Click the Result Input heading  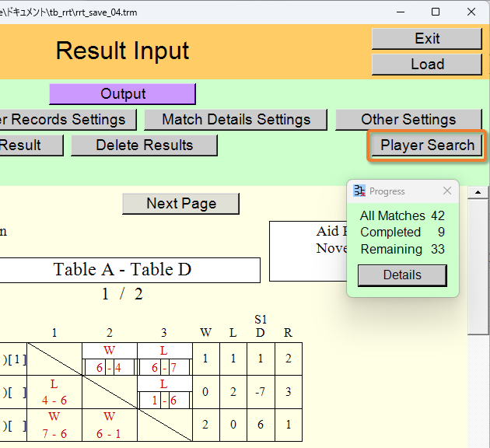coord(123,51)
